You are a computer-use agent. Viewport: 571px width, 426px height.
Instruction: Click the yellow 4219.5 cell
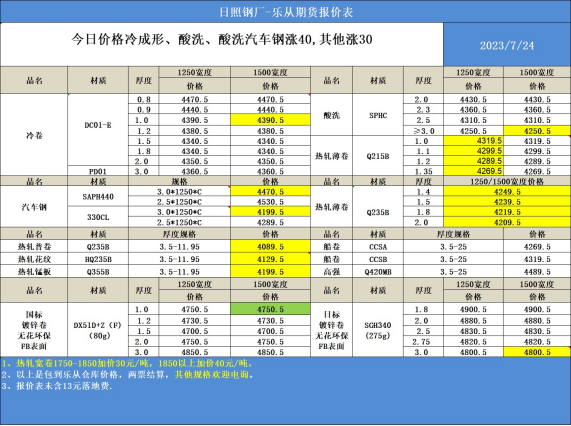pyautogui.click(x=507, y=212)
